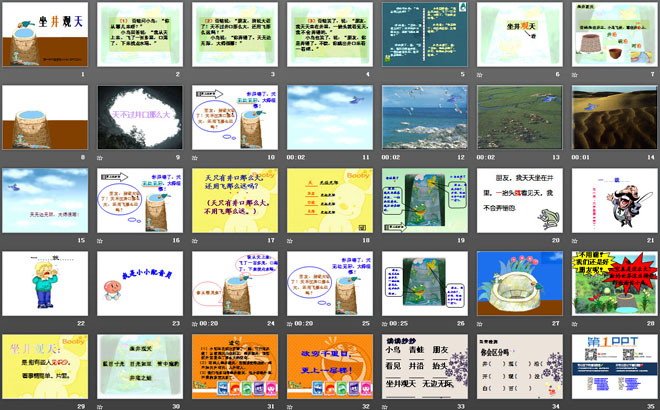Click the 00:02 timing label under slide 11
Image resolution: width=660 pixels, height=410 pixels.
296,157
